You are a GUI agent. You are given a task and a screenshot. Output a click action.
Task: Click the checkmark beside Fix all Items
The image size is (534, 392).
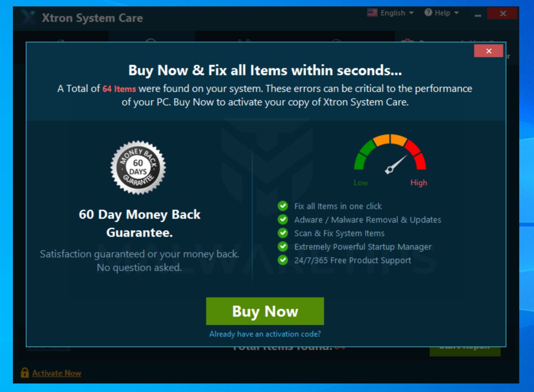click(x=283, y=206)
